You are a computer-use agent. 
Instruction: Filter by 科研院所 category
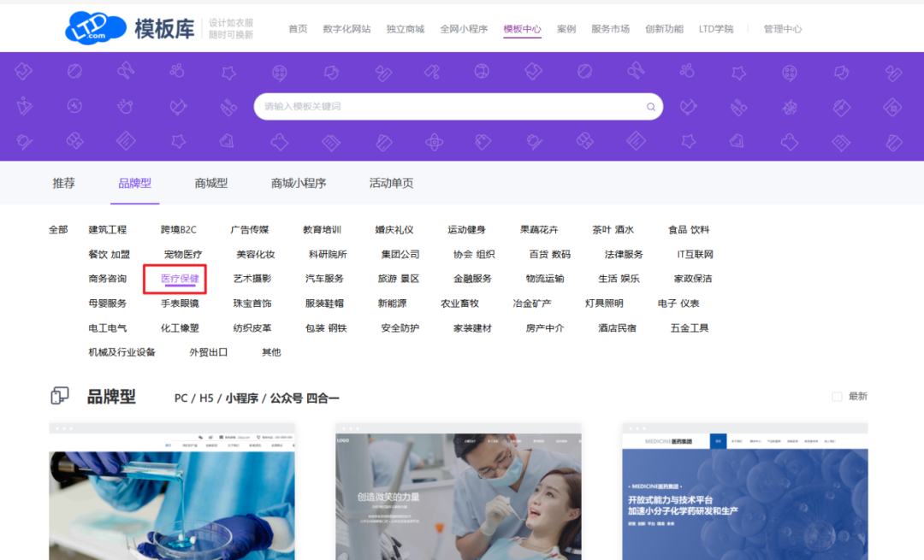328,255
